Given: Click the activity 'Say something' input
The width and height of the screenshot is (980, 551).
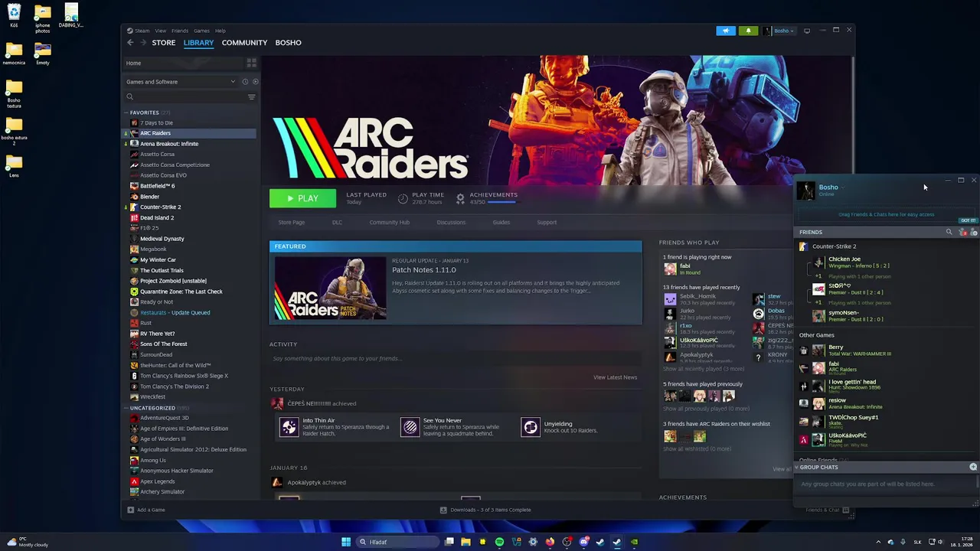Looking at the screenshot, I should click(x=455, y=358).
